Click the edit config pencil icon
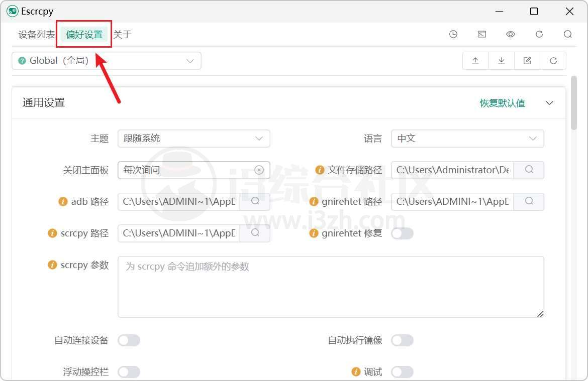The image size is (588, 381). 527,61
